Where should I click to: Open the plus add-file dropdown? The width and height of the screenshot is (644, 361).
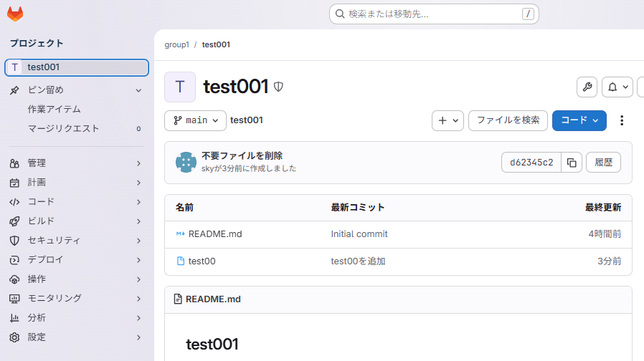click(448, 120)
